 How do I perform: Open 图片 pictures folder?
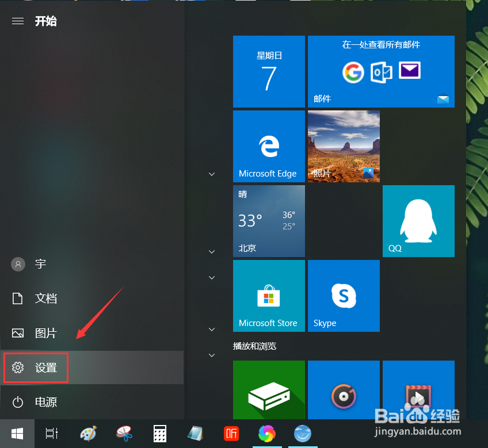[x=92, y=333]
